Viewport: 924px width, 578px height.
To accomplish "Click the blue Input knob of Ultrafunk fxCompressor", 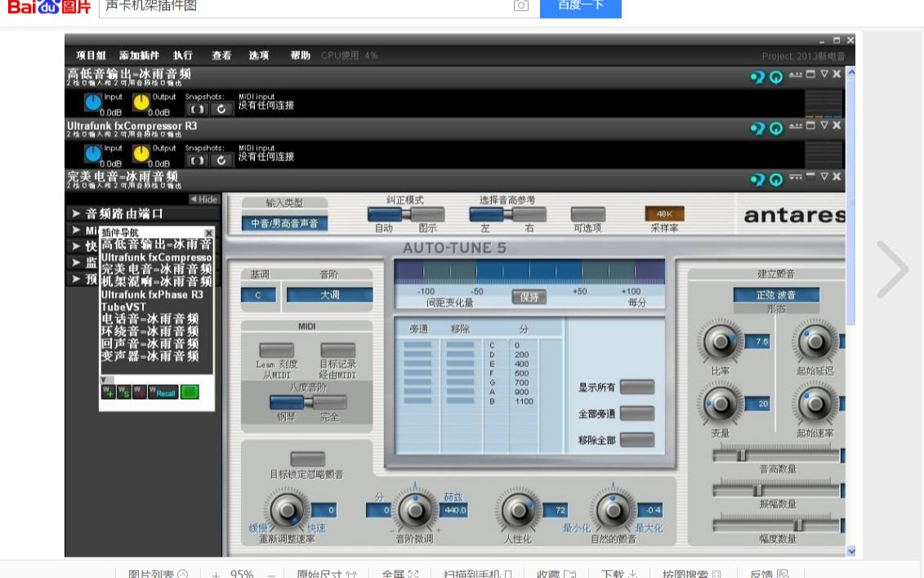I will point(92,154).
